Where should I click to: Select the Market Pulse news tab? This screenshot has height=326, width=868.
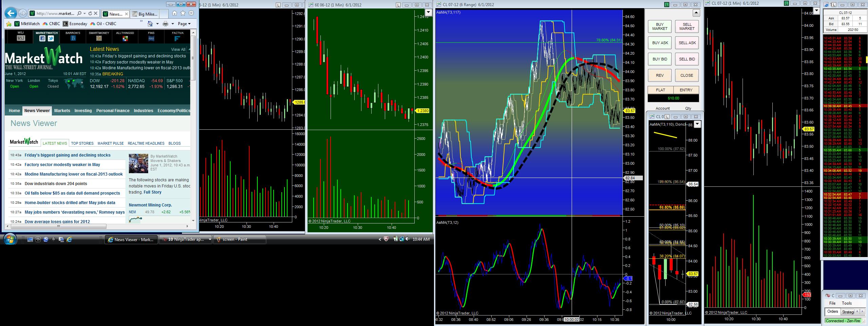coord(111,143)
